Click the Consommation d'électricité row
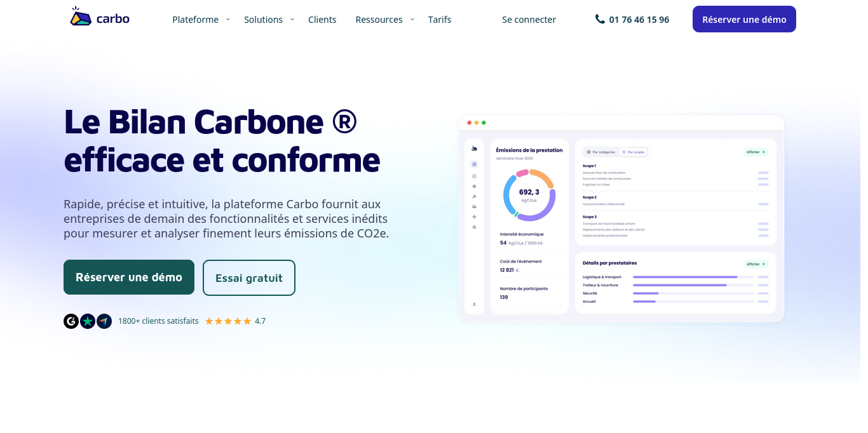 [675, 204]
